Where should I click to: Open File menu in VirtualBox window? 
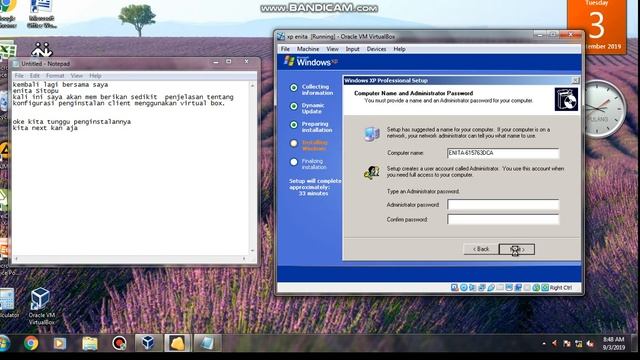pyautogui.click(x=285, y=49)
